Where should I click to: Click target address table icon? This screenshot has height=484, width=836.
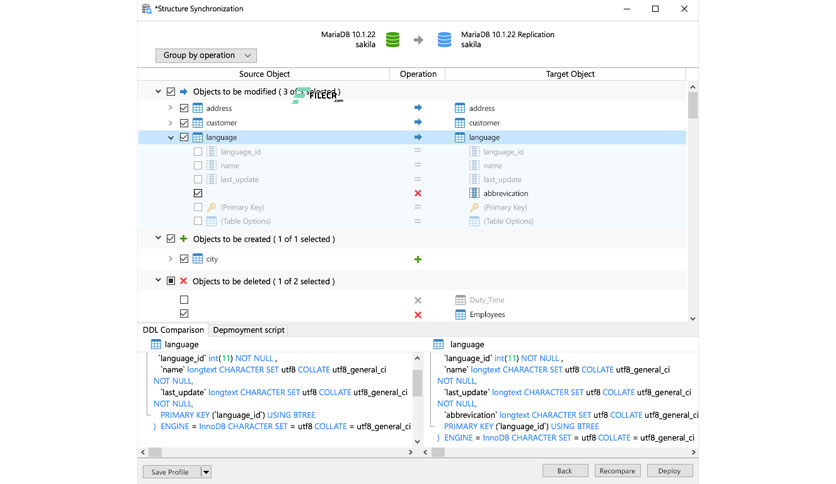(x=460, y=108)
